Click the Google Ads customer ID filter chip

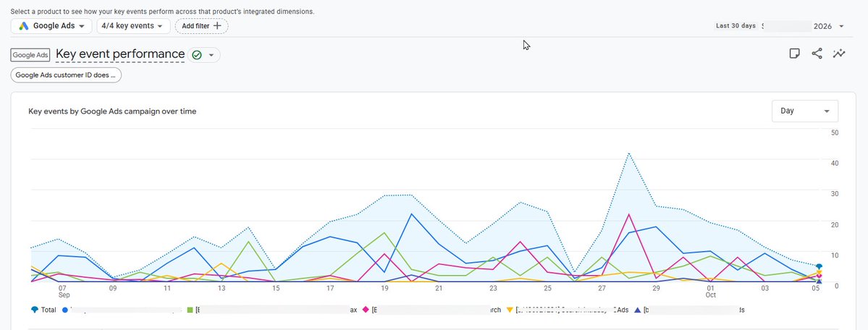[x=66, y=75]
